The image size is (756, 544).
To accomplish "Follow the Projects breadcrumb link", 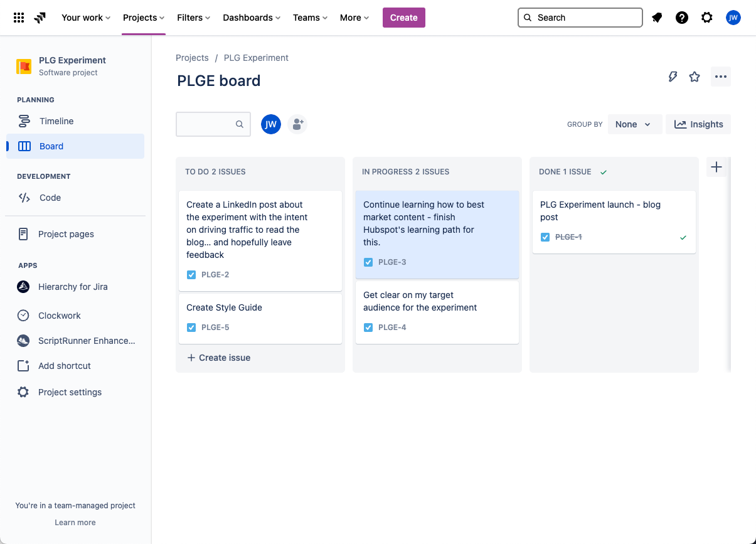I will [192, 57].
